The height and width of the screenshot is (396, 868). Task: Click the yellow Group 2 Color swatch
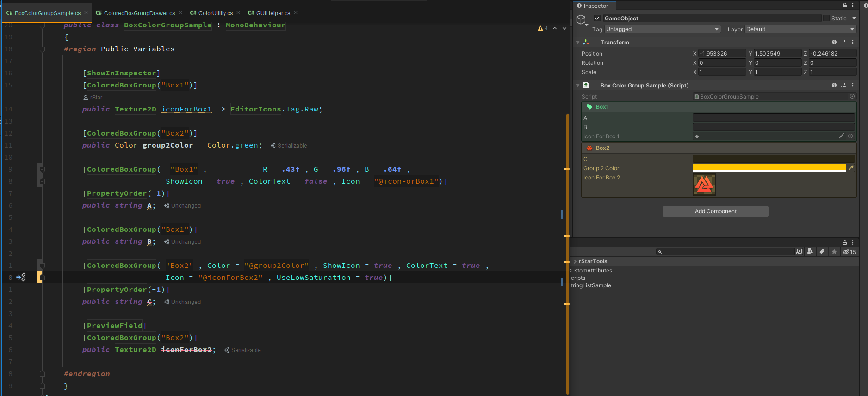[x=769, y=168]
